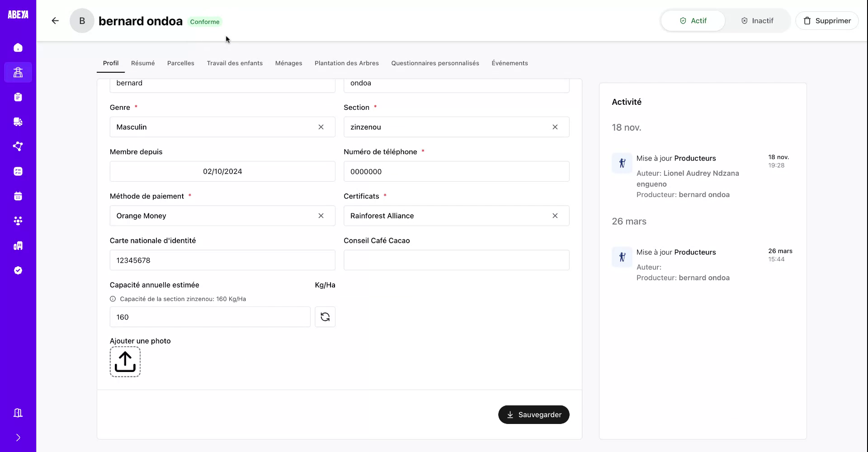Open the clipboard surveys section in sidebar
This screenshot has width=868, height=452.
pyautogui.click(x=18, y=97)
